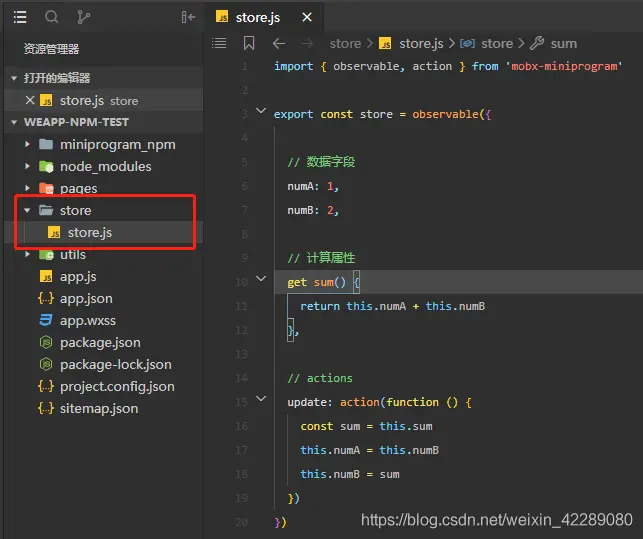Close the store.js editor tab
The image size is (643, 539).
tap(306, 17)
